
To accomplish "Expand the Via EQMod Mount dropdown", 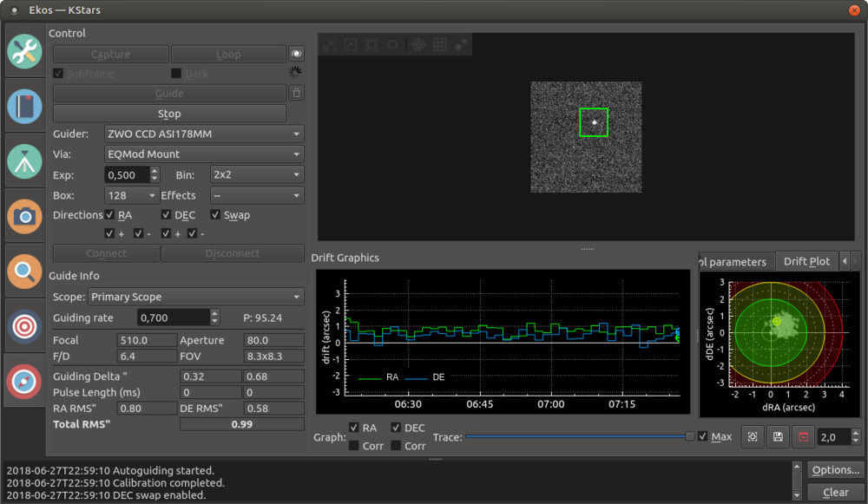I will point(204,154).
